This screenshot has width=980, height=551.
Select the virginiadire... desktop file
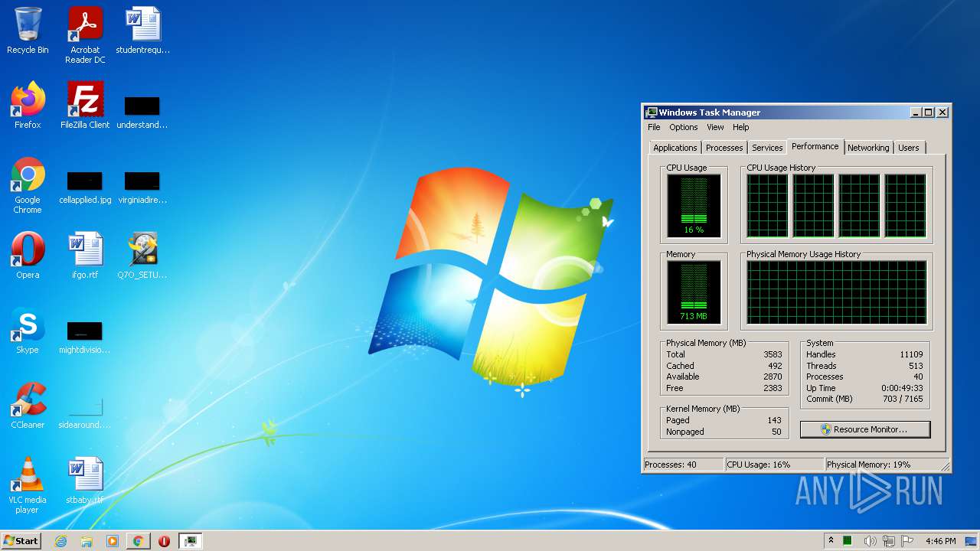point(142,187)
